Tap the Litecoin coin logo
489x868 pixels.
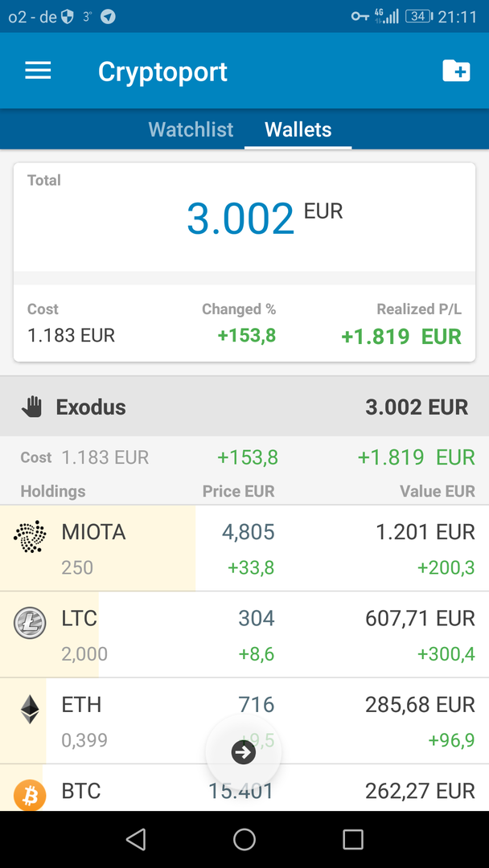[x=31, y=623]
